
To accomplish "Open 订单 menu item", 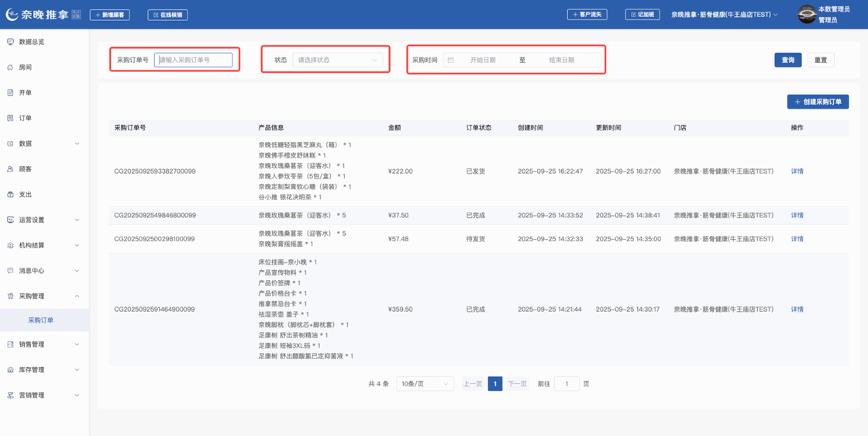I will coord(44,118).
